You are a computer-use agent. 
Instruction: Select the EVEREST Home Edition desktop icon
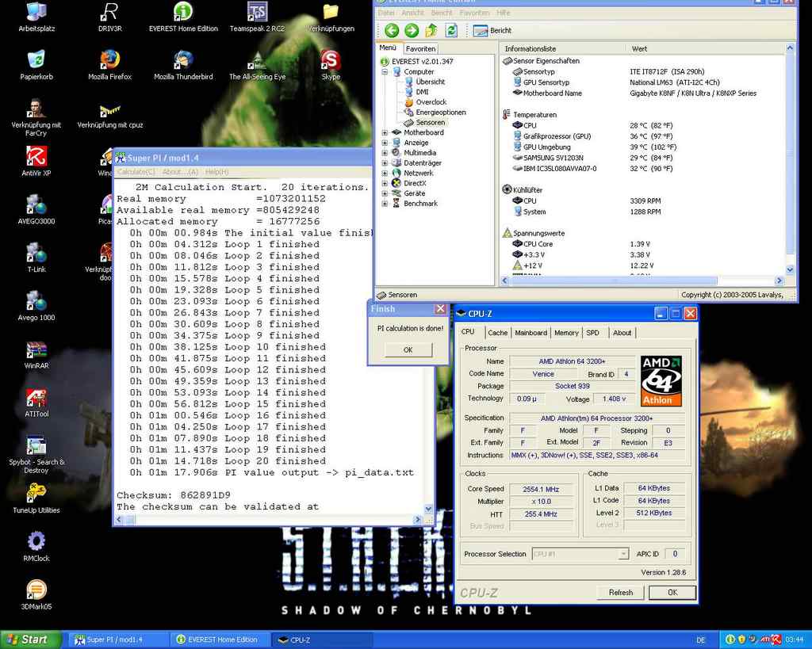pyautogui.click(x=183, y=17)
